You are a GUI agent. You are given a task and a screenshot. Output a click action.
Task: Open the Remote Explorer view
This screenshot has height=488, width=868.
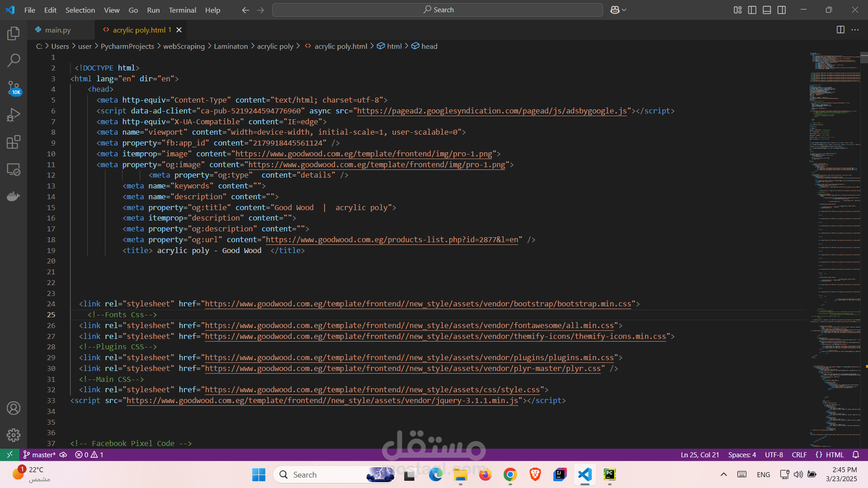click(14, 169)
